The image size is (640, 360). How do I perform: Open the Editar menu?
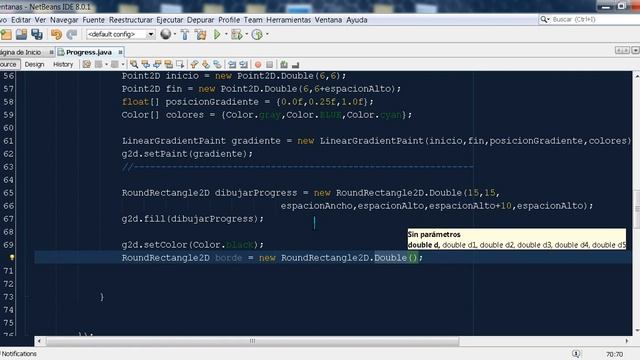coord(21,20)
